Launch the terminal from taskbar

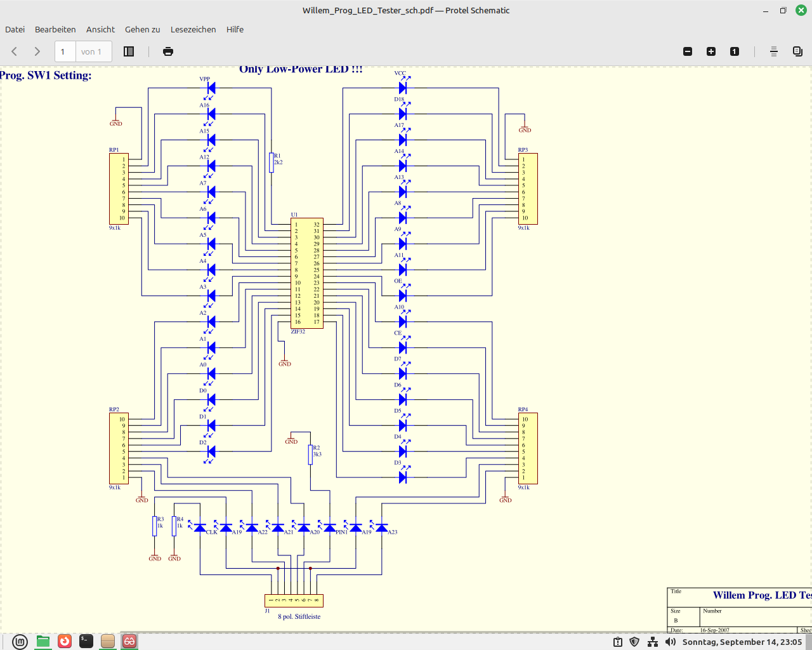coord(86,641)
